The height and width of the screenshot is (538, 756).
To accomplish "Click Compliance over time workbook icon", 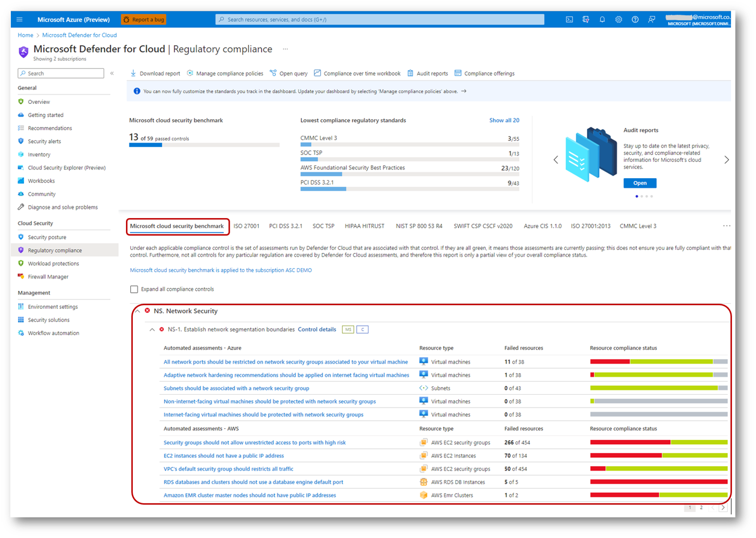I will pyautogui.click(x=317, y=73).
